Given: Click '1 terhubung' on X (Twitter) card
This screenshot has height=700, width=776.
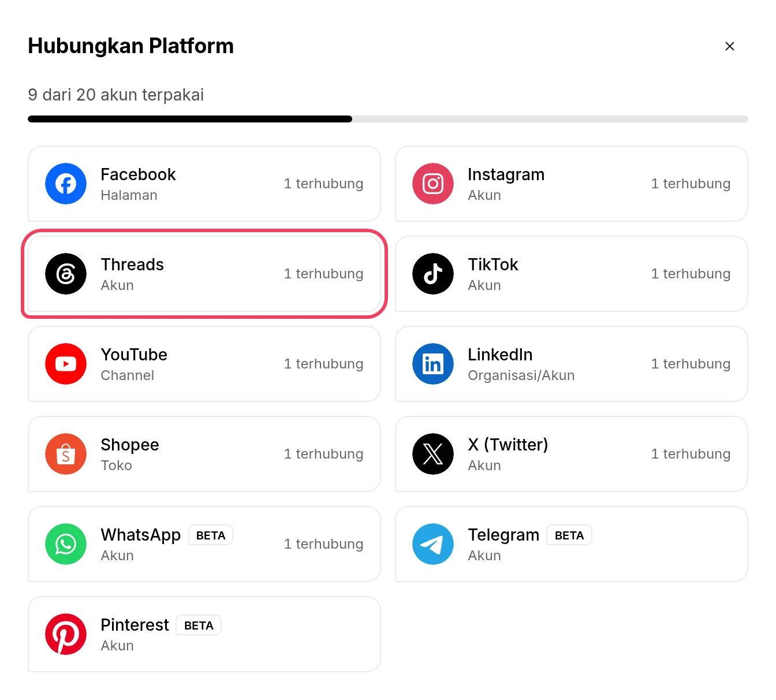Looking at the screenshot, I should [691, 454].
